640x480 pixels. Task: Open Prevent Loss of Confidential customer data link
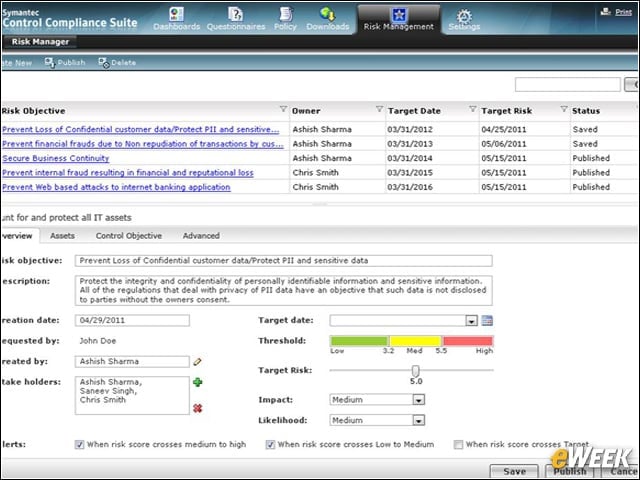[x=140, y=129]
